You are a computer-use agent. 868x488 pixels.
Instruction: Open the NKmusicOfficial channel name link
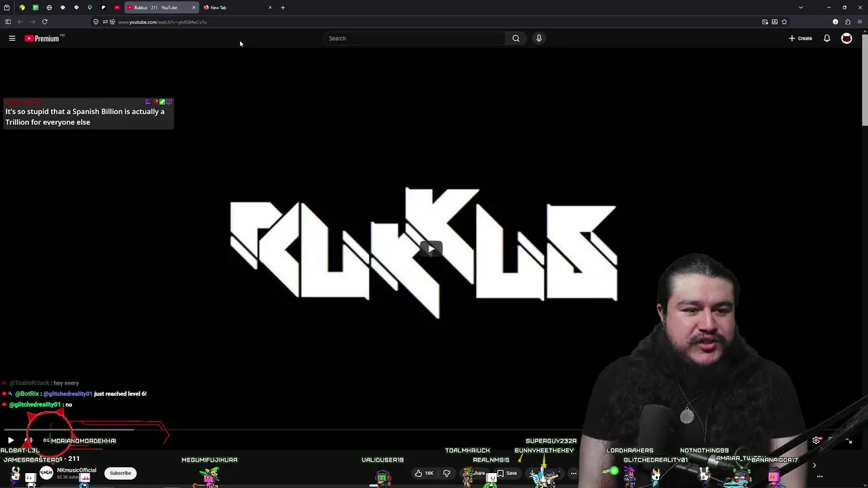pyautogui.click(x=76, y=470)
